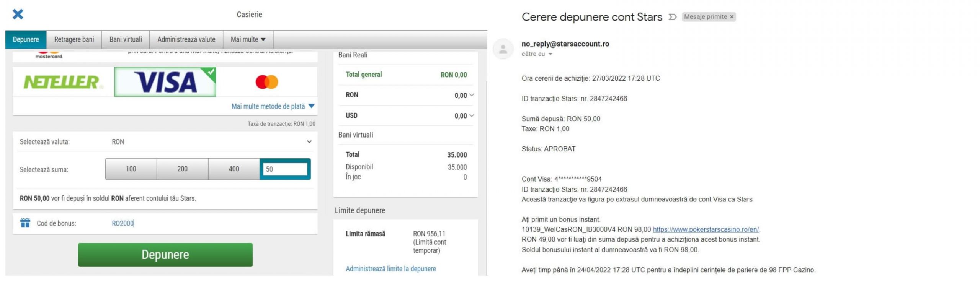Click the green Depunere button
This screenshot has height=281, width=980.
point(165,255)
